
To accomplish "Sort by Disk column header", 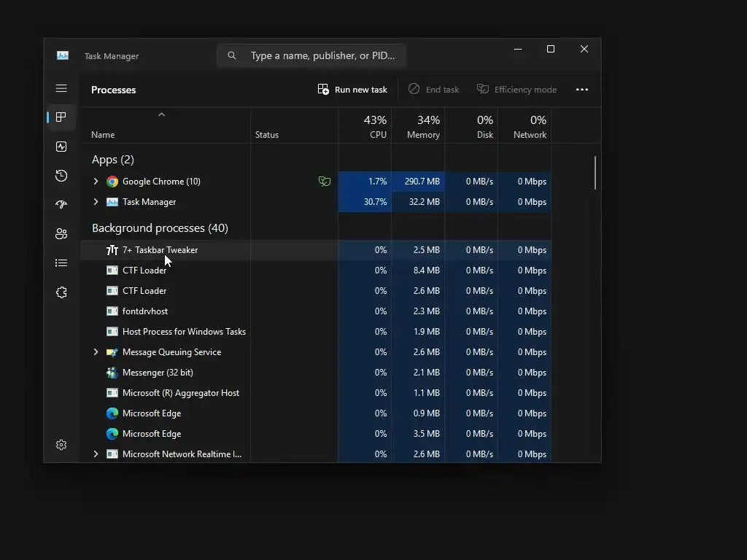I will coord(472,127).
